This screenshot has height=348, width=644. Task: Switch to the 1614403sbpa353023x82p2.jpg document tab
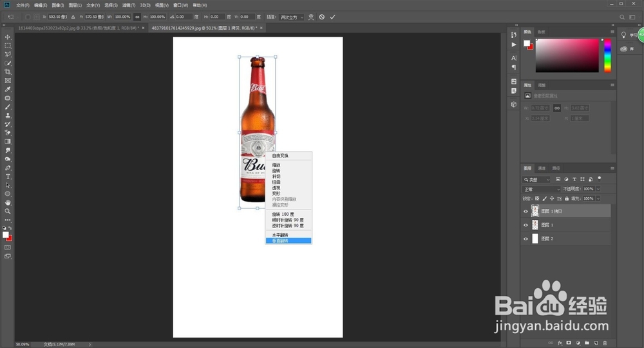78,28
